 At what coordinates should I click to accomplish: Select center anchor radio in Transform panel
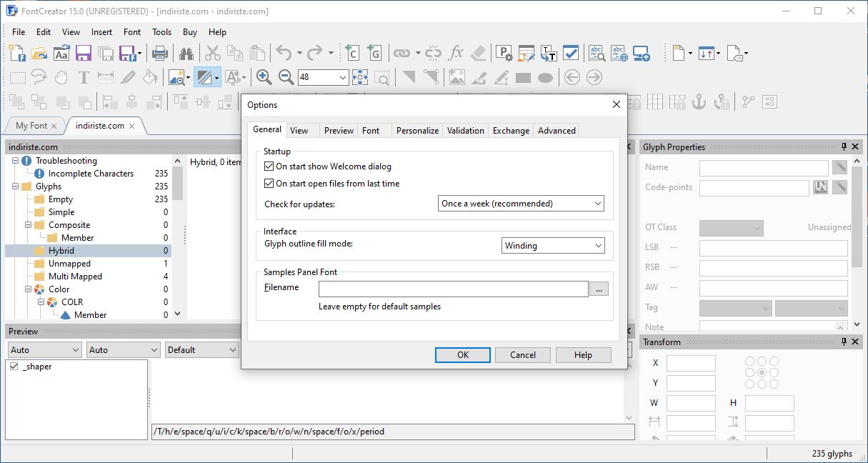pyautogui.click(x=762, y=373)
